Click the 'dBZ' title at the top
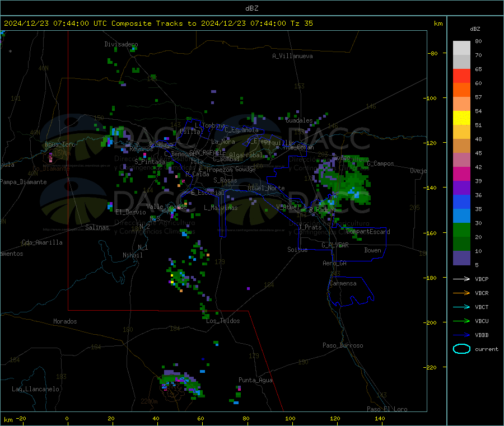 pyautogui.click(x=251, y=8)
